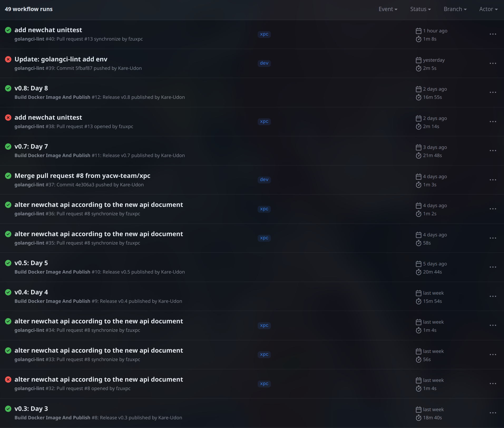Screen dimensions: 504x428
Task: Click the failed status icon for run #38
Action: click(8, 118)
